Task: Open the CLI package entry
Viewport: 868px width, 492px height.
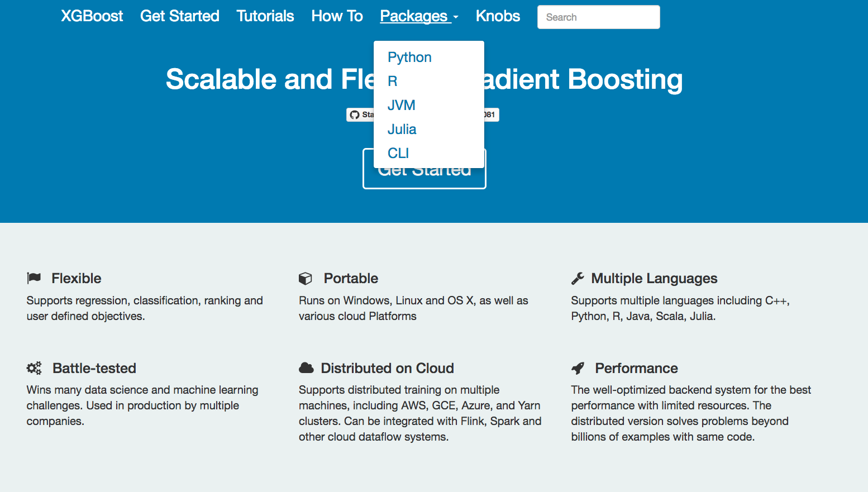Action: (x=398, y=153)
